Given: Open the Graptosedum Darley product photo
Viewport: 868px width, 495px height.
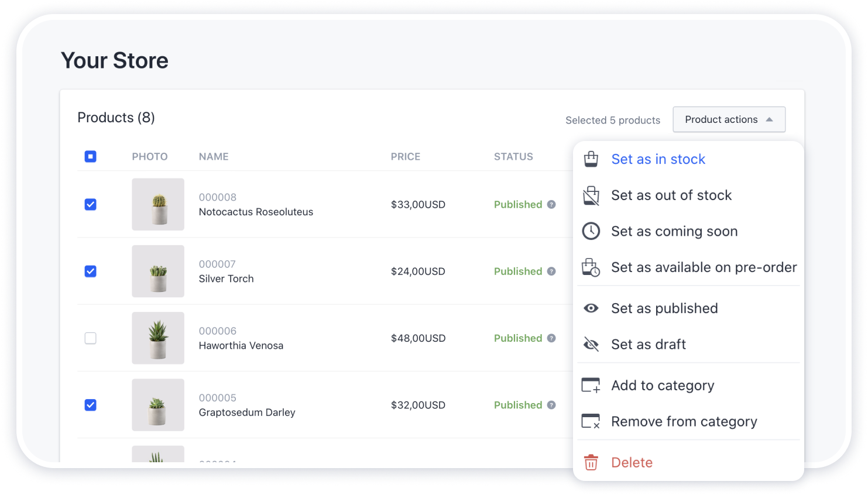Looking at the screenshot, I should [x=158, y=405].
